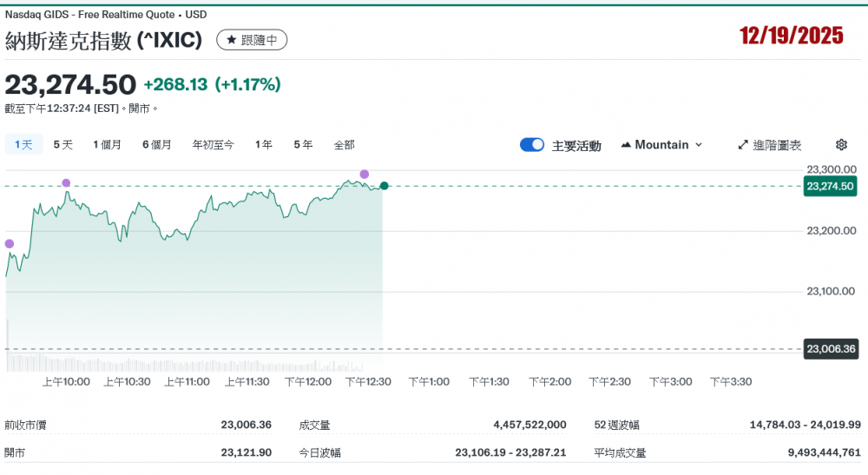Expand the Mountain chart type dropdown
The width and height of the screenshot is (868, 475).
(699, 145)
